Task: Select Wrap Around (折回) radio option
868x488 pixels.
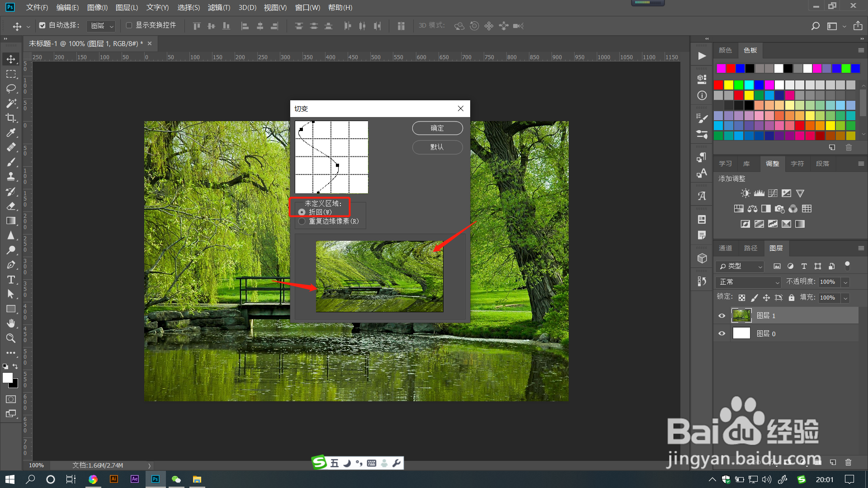Action: (302, 212)
